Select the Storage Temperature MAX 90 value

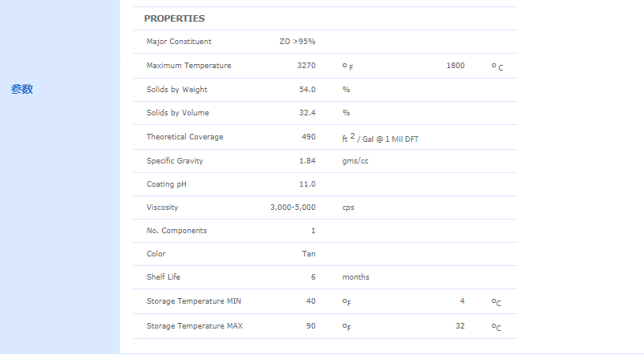tap(311, 326)
